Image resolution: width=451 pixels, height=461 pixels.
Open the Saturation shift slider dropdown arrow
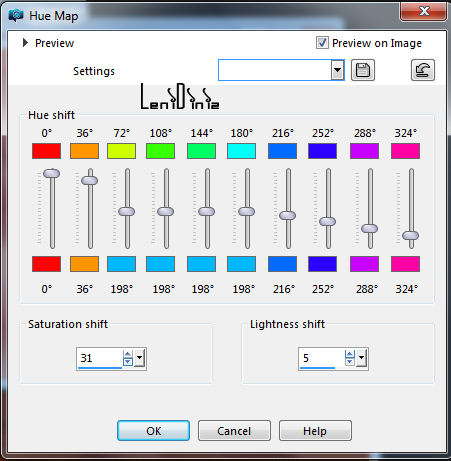(x=139, y=358)
